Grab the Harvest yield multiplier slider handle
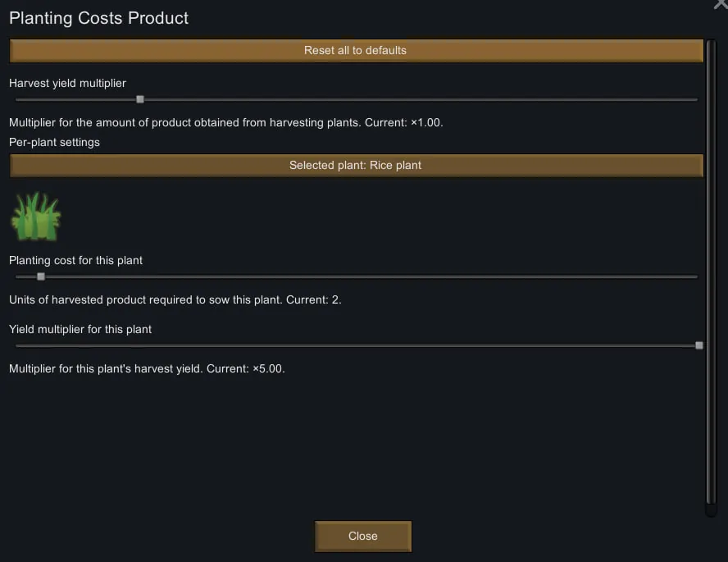Viewport: 728px width, 562px height. click(140, 99)
